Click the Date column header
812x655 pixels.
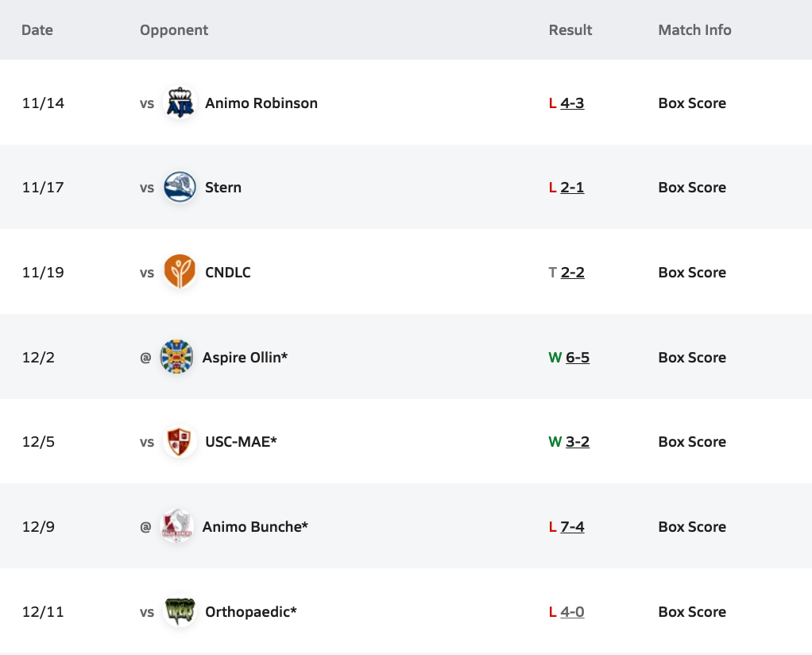[37, 30]
